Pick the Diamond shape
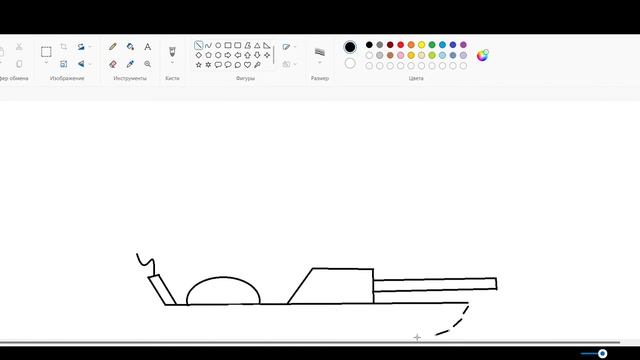Screen dimensions: 640x360 tap(198, 55)
